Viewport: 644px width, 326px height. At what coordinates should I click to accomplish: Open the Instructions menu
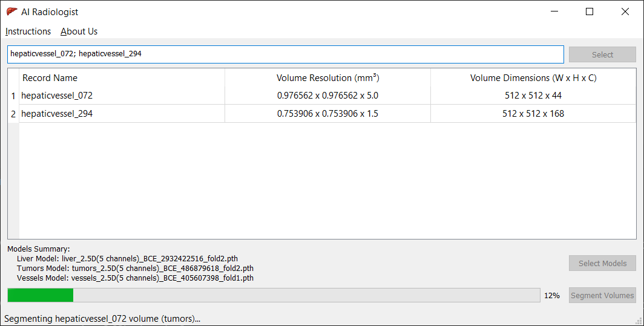(x=28, y=31)
